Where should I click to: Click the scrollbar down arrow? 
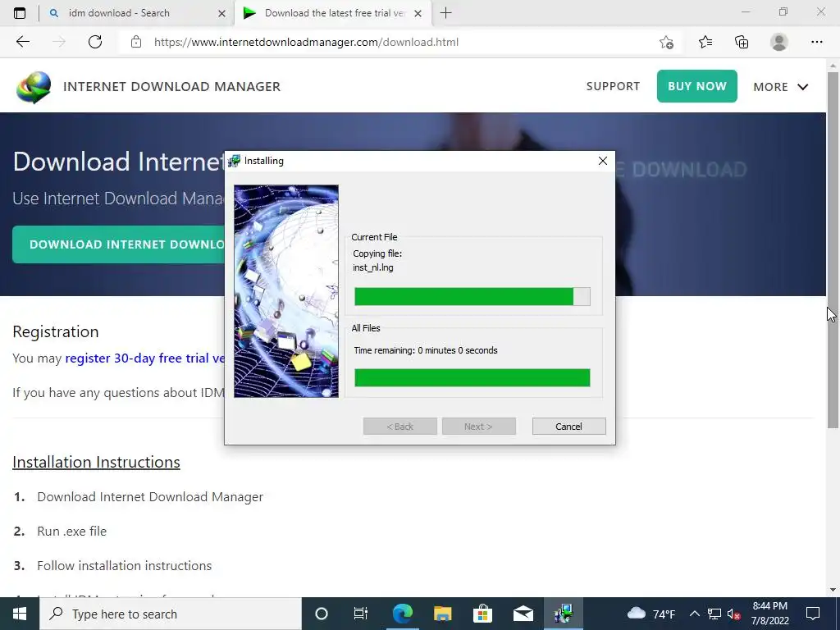[833, 591]
